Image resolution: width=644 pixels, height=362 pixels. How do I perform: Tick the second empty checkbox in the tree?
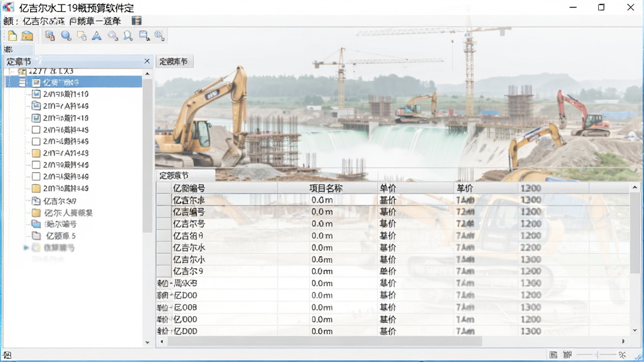[x=36, y=141]
